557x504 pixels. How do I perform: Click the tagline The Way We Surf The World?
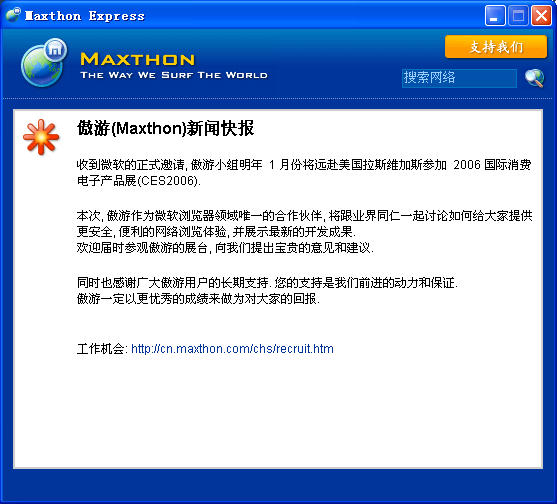point(174,75)
